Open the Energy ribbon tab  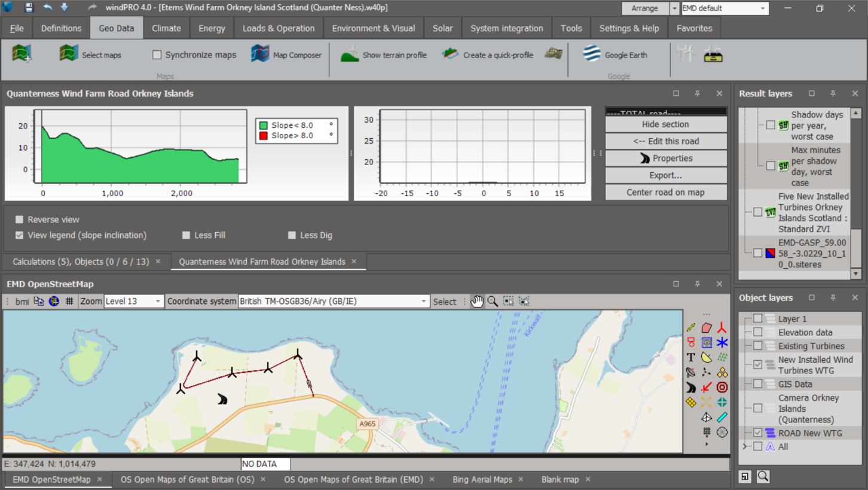click(212, 28)
